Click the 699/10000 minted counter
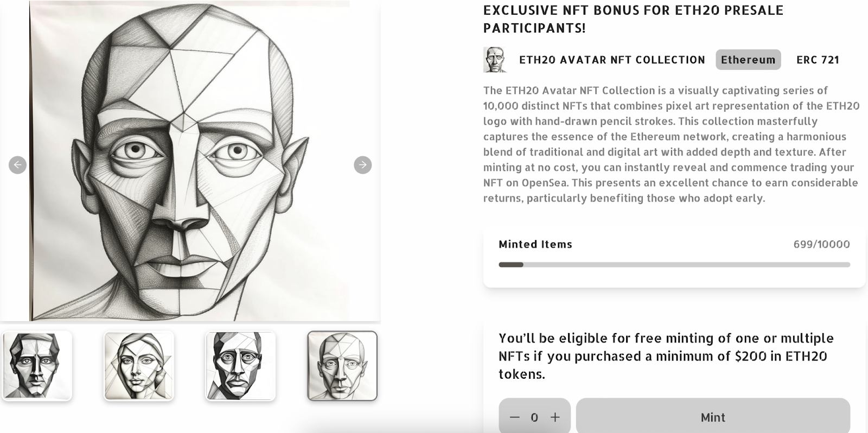This screenshot has height=433, width=868. (821, 244)
